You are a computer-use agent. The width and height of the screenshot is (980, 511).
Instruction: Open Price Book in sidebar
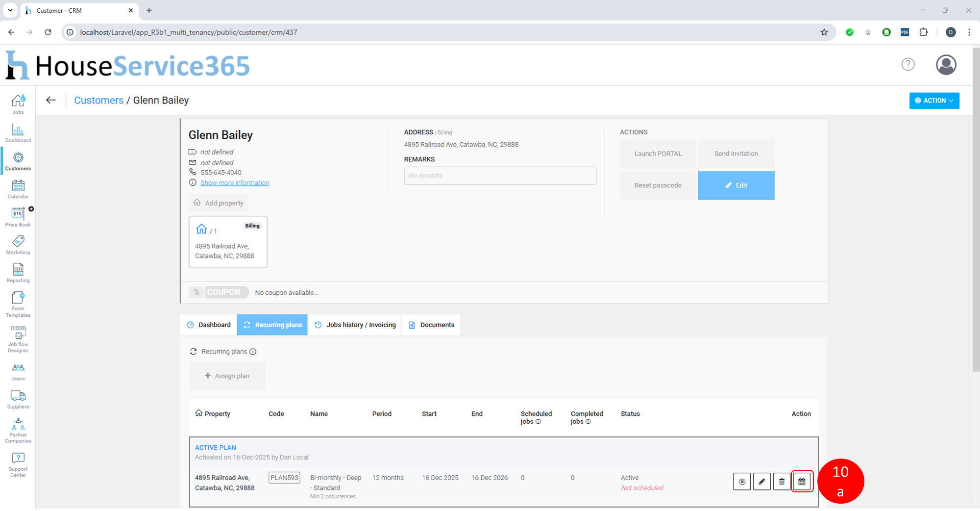coord(18,217)
